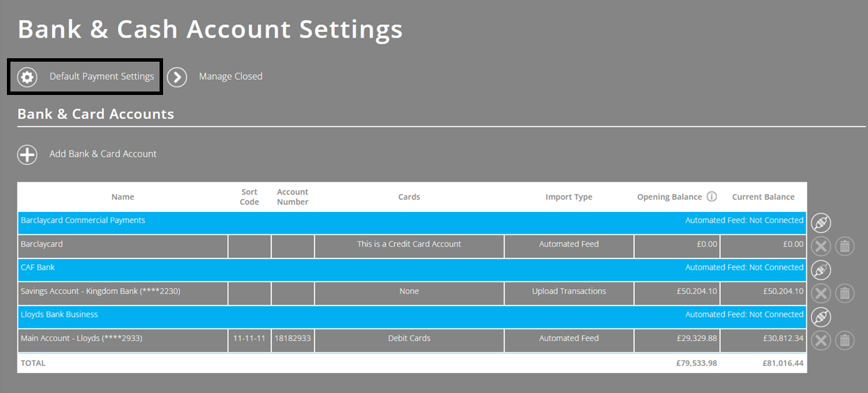Delete Main Account - Lloyds via trash icon
The width and height of the screenshot is (868, 393).
(844, 340)
